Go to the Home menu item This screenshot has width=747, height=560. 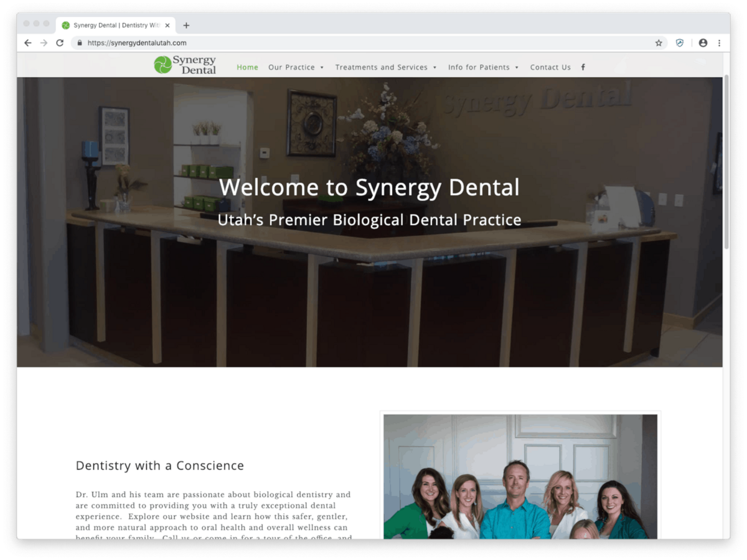(x=247, y=67)
